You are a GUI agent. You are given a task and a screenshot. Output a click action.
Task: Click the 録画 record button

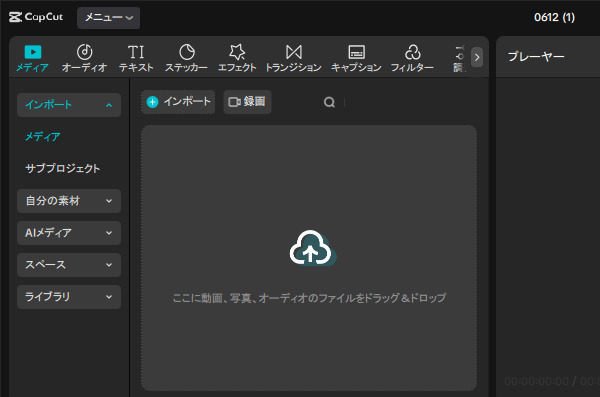coord(248,102)
